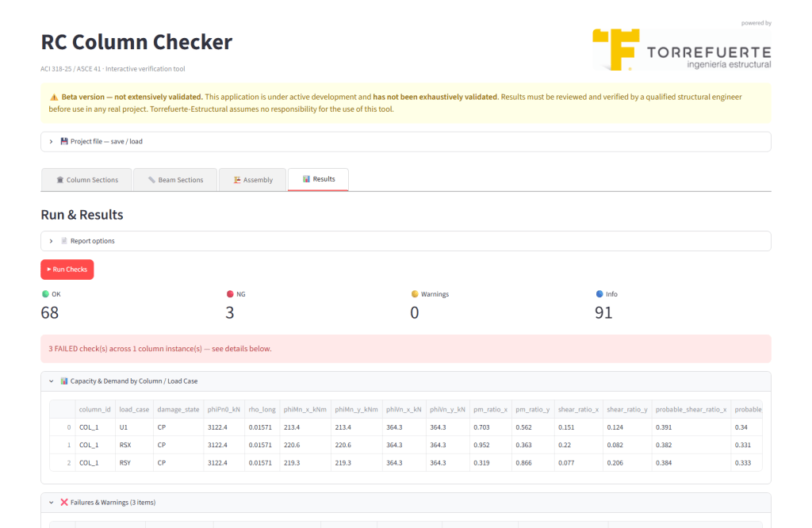The image size is (812, 528).
Task: Select the U1 load case cell
Action: point(134,427)
